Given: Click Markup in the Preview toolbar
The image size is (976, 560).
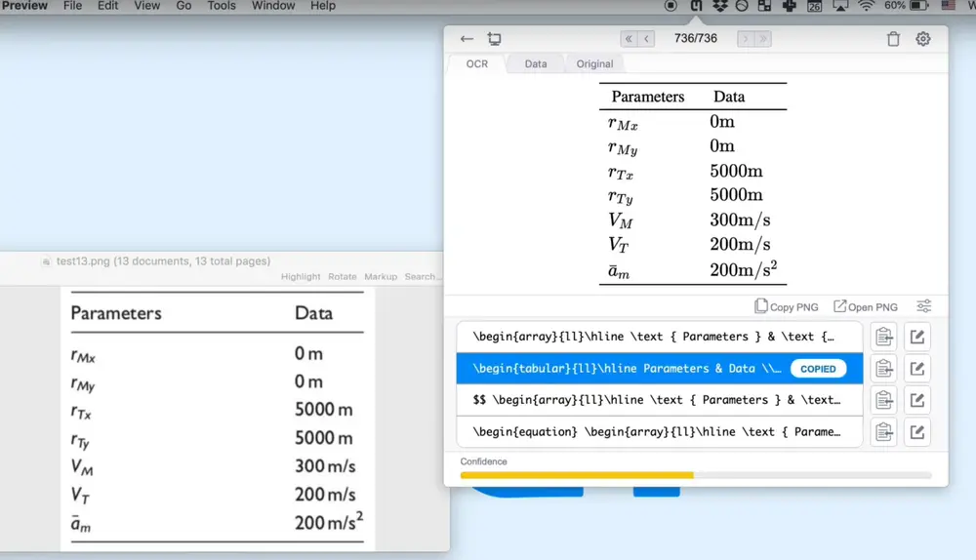Looking at the screenshot, I should pos(381,276).
